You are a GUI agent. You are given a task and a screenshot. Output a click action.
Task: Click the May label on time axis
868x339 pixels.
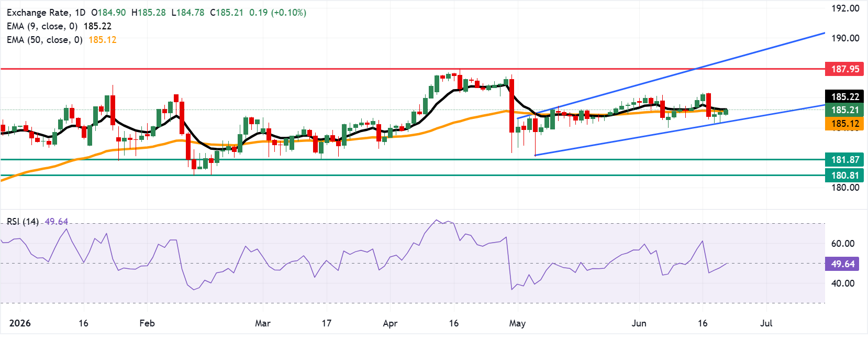[517, 323]
